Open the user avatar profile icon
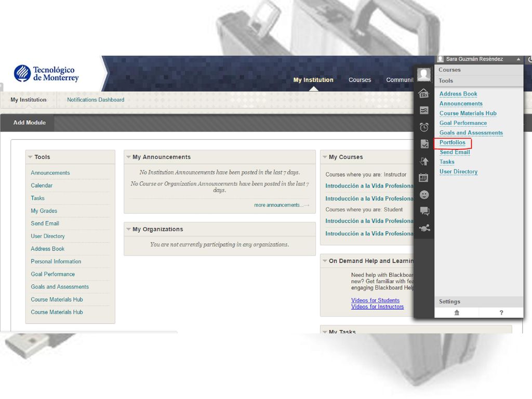Viewport: 532px width, 399px height. pyautogui.click(x=424, y=75)
